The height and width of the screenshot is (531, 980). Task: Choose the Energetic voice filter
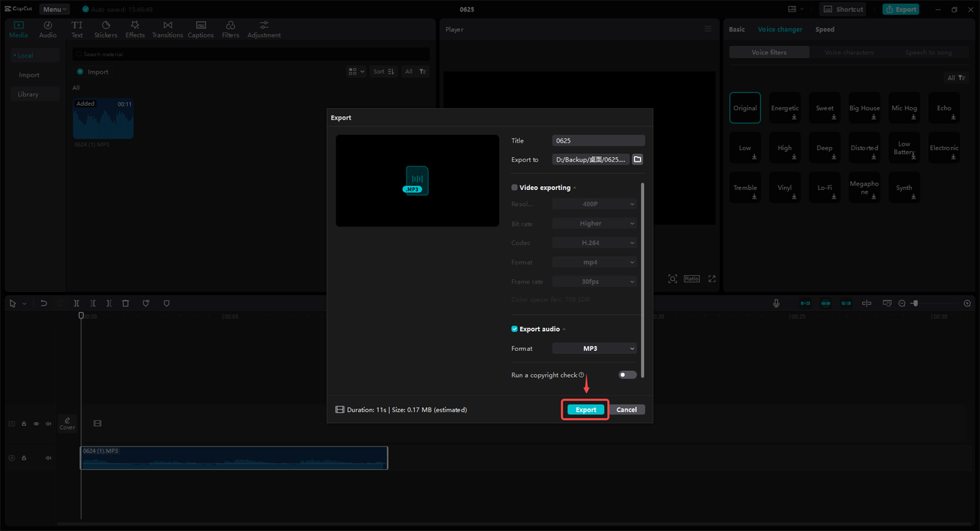pyautogui.click(x=785, y=108)
